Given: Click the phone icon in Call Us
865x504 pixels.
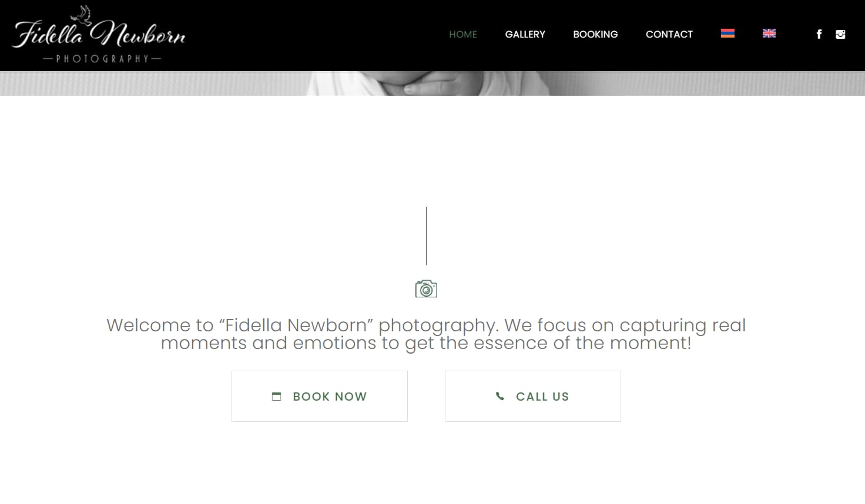Looking at the screenshot, I should coord(499,396).
